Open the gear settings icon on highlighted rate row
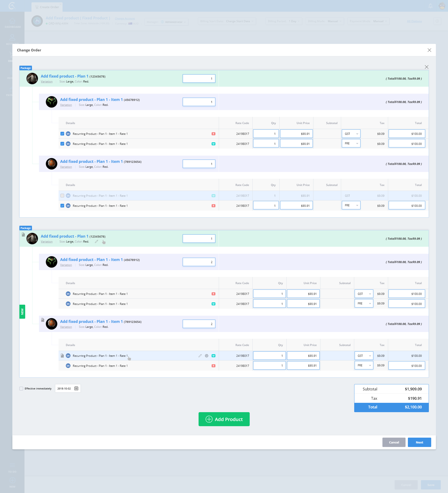The image size is (448, 493). click(207, 356)
